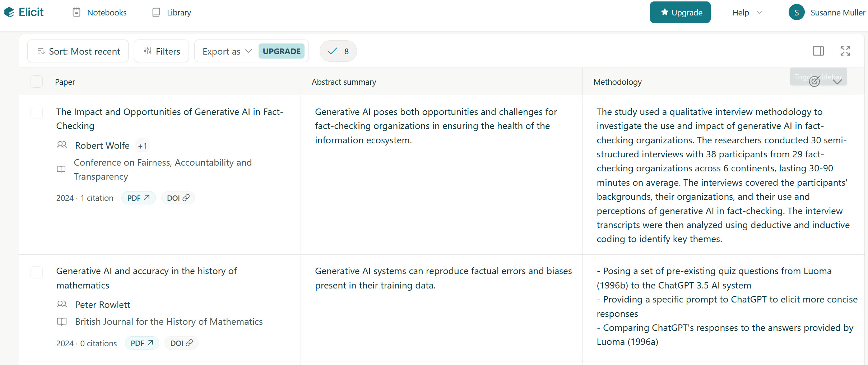
Task: Tick checkbox for history of mathematics paper
Action: (x=37, y=272)
